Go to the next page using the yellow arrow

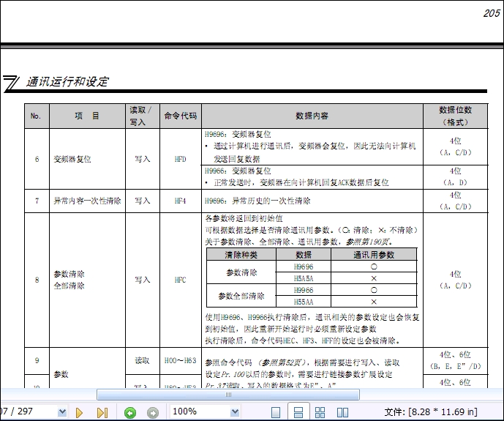[x=79, y=413]
